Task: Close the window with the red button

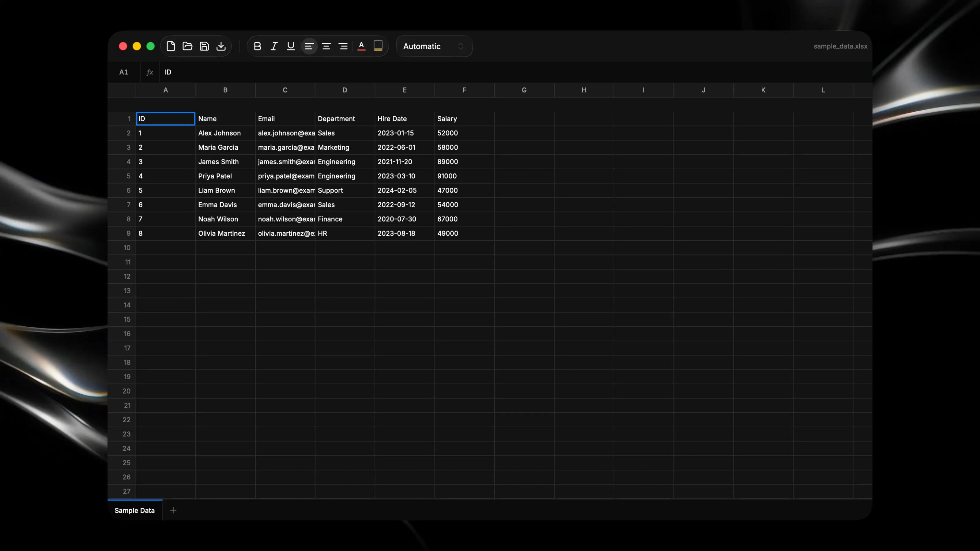Action: point(123,46)
